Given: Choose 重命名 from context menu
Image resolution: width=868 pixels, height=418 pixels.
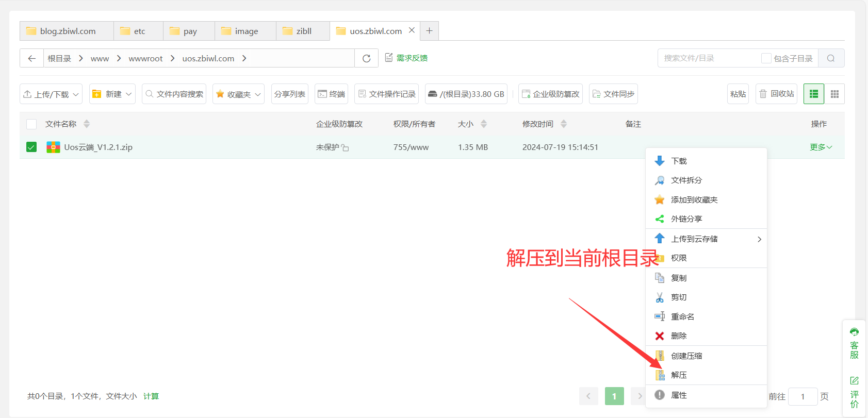Looking at the screenshot, I should tap(706, 316).
